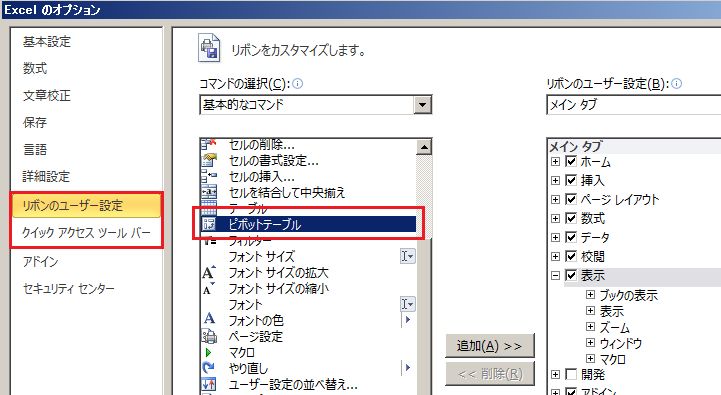Click the フォント サイズの拡大 icon

[209, 272]
